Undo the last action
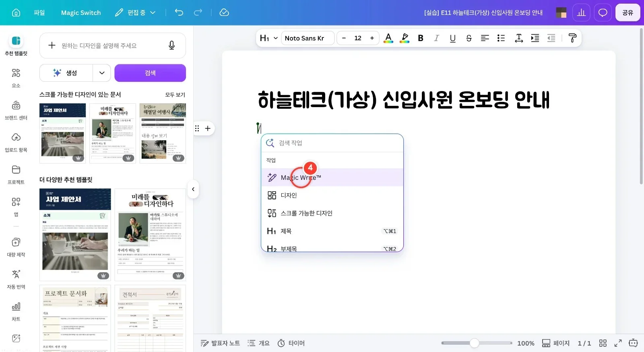The width and height of the screenshot is (644, 352). (179, 12)
